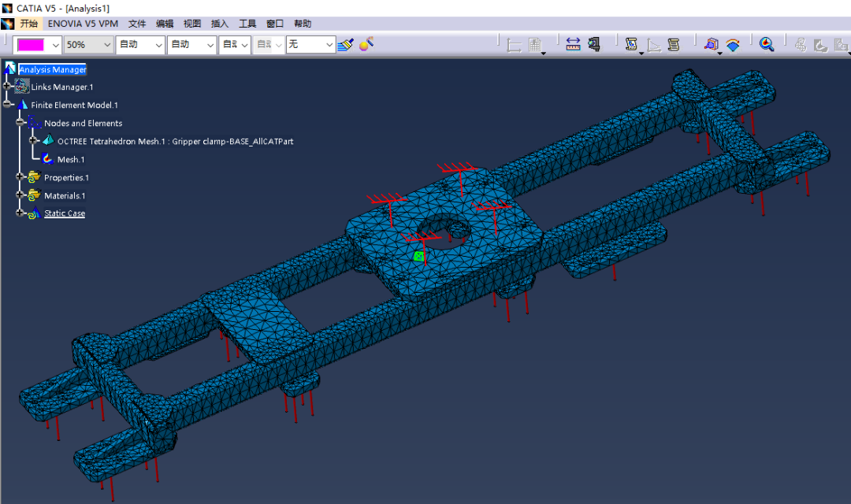Select the Mesh.1 icon in tree
Viewport: 851px width, 504px height.
pos(48,159)
